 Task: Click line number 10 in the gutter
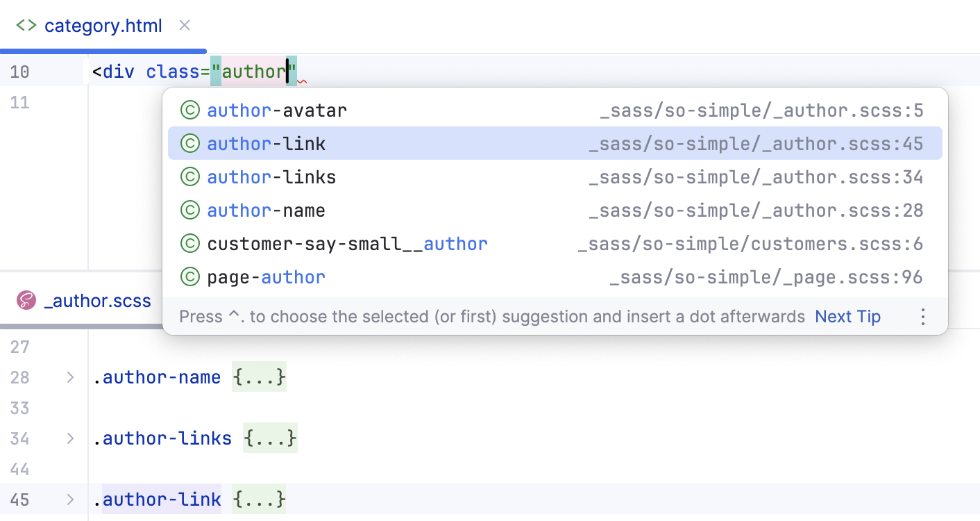click(x=19, y=72)
